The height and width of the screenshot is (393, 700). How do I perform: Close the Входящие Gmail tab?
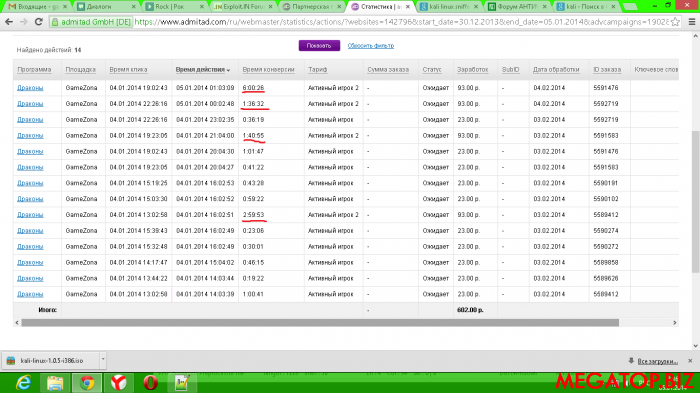65,7
